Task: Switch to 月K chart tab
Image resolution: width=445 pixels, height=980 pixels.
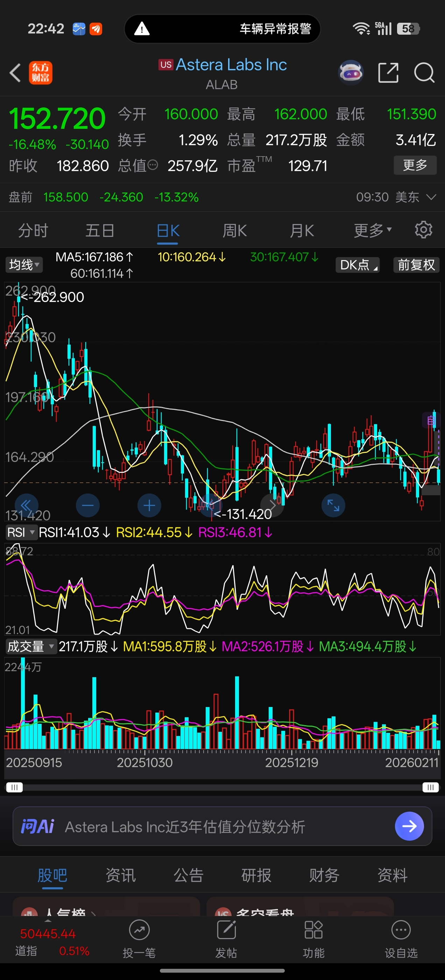Action: click(x=302, y=230)
